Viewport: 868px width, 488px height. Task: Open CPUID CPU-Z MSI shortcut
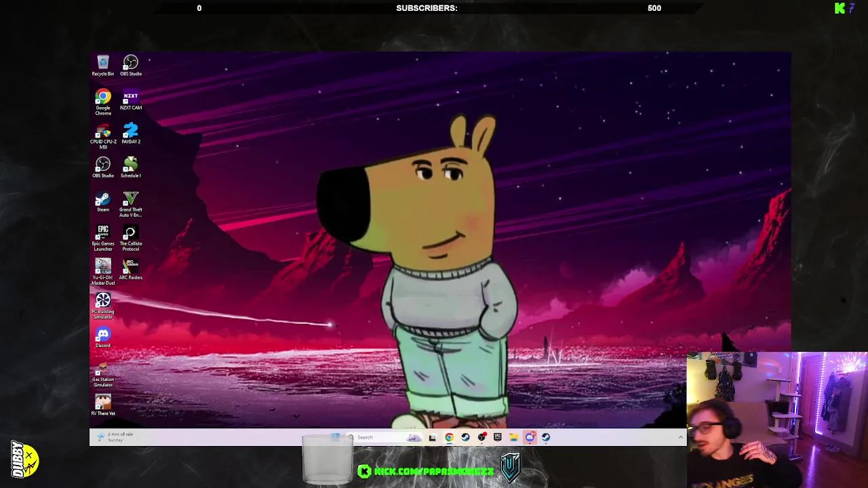click(x=103, y=136)
